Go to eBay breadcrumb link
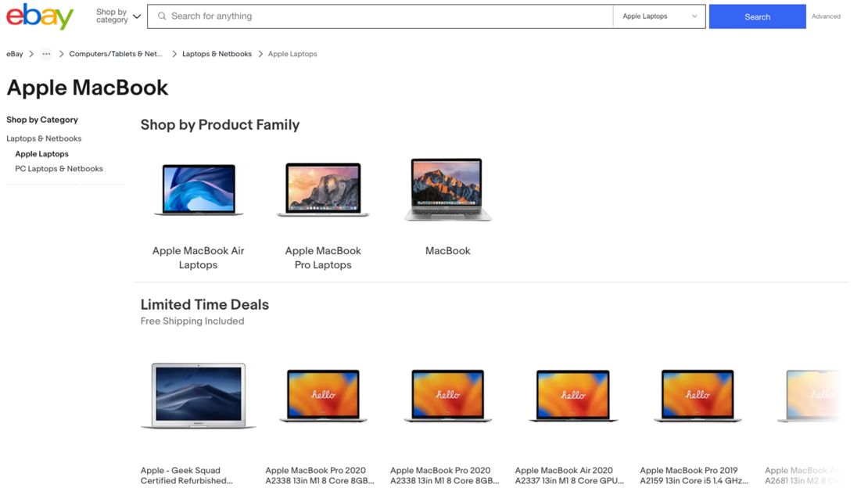 [15, 54]
